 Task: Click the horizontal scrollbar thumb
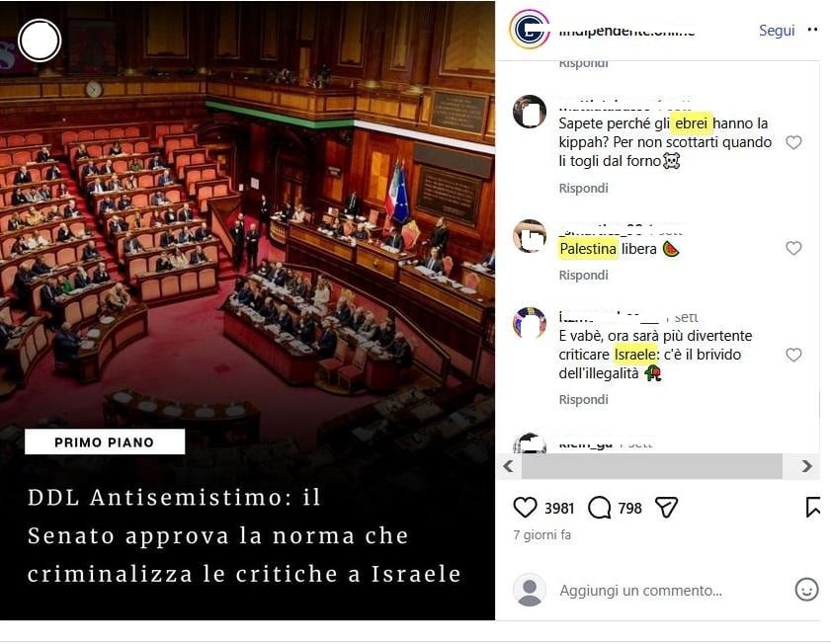(652, 466)
